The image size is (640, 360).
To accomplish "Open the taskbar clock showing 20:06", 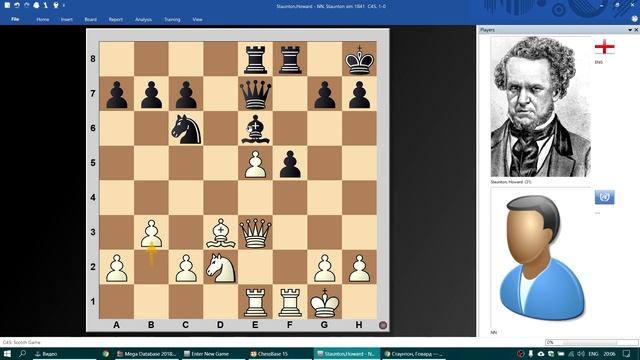I will coord(609,354).
